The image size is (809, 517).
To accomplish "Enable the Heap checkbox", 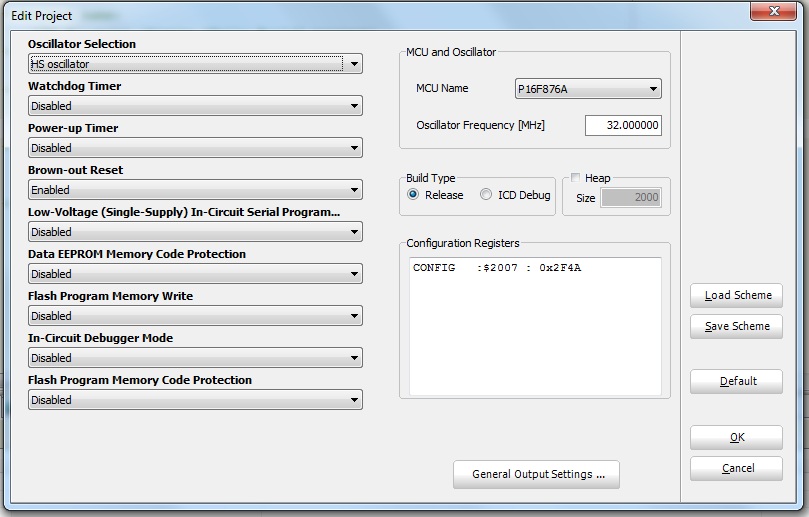I will click(x=576, y=178).
